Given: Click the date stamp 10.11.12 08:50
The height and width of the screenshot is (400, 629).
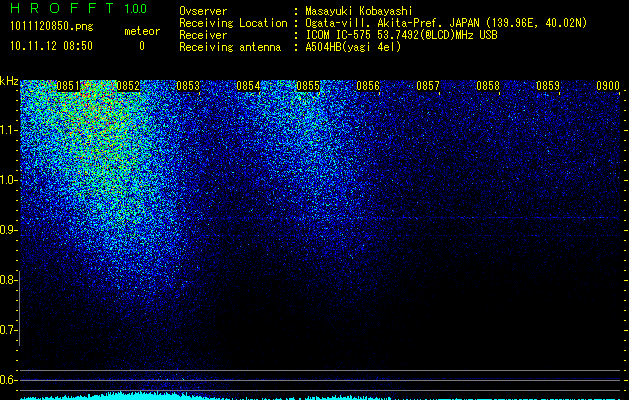Looking at the screenshot, I should click(x=51, y=46).
